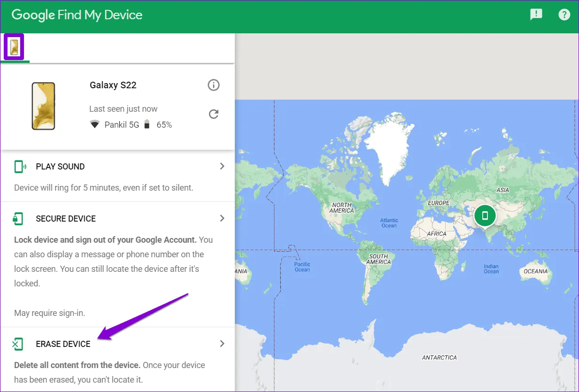Click the send feedback icon in header
The height and width of the screenshot is (392, 579).
536,15
